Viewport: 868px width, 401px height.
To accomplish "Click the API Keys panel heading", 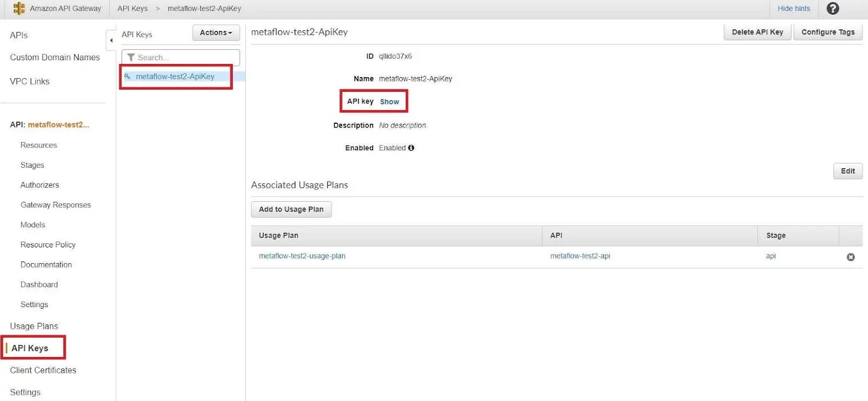I will pyautogui.click(x=137, y=35).
